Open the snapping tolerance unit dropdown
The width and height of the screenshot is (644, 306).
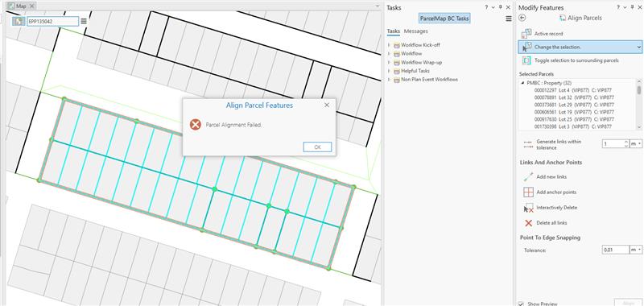pos(637,250)
